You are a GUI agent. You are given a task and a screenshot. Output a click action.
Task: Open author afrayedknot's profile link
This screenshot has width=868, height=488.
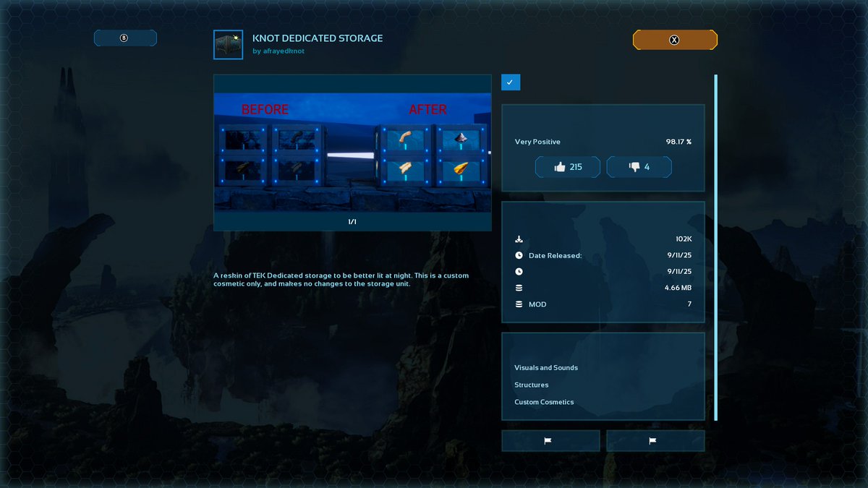coord(278,51)
